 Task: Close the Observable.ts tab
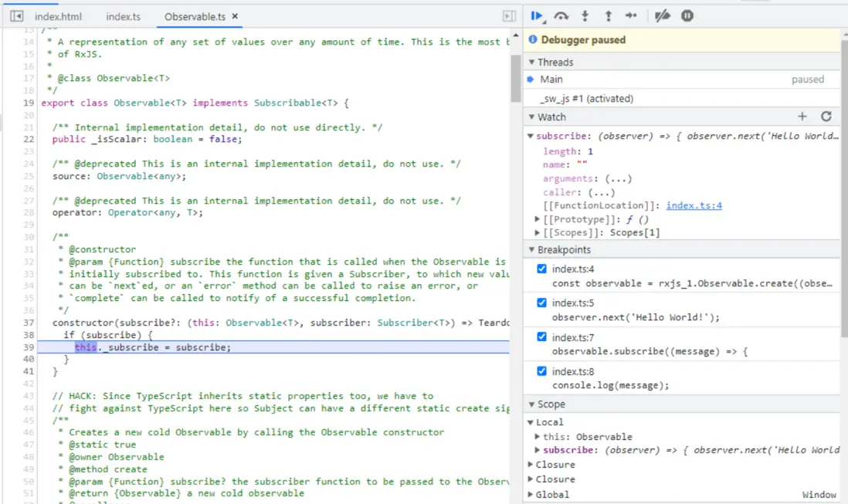tap(235, 16)
